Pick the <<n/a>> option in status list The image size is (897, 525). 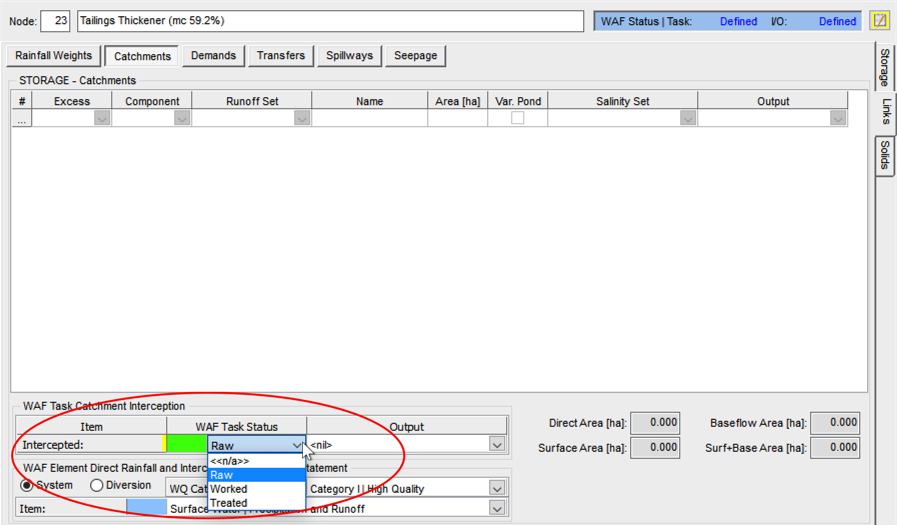229,461
